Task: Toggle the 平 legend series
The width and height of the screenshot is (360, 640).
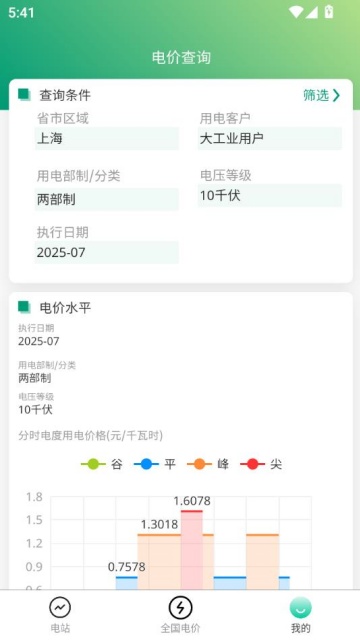Action: 155,464
